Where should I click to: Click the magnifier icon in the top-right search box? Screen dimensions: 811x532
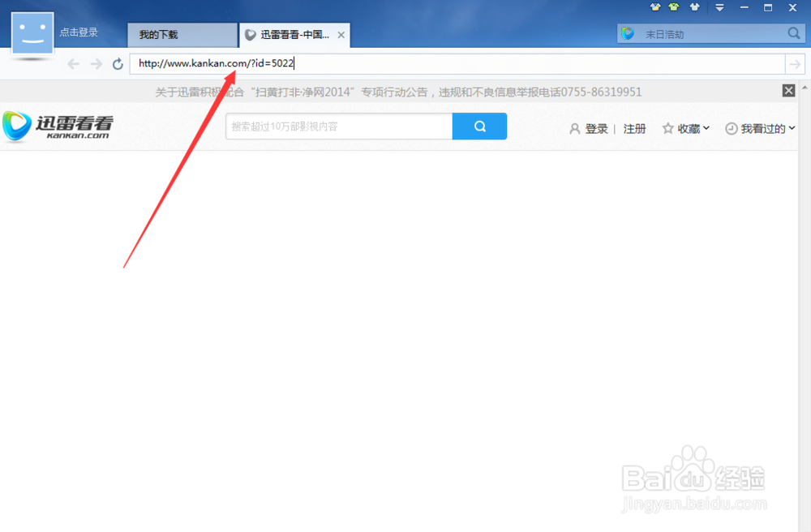tap(793, 34)
